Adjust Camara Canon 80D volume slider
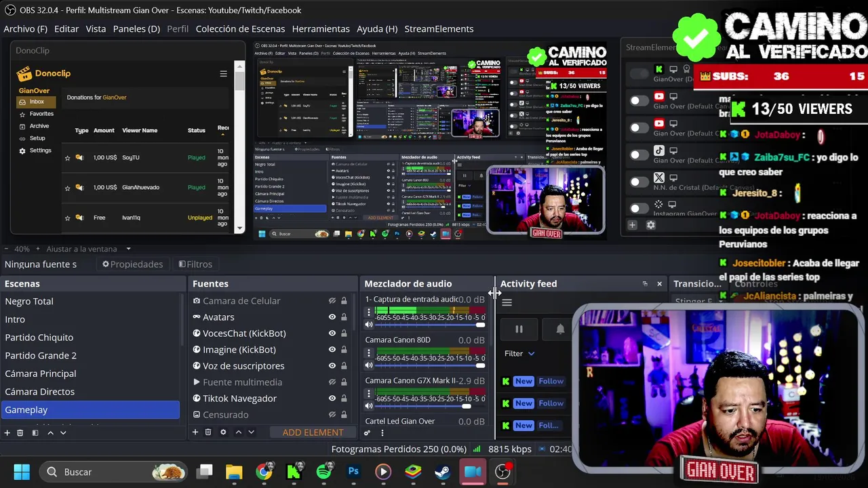868x488 pixels. (x=480, y=365)
